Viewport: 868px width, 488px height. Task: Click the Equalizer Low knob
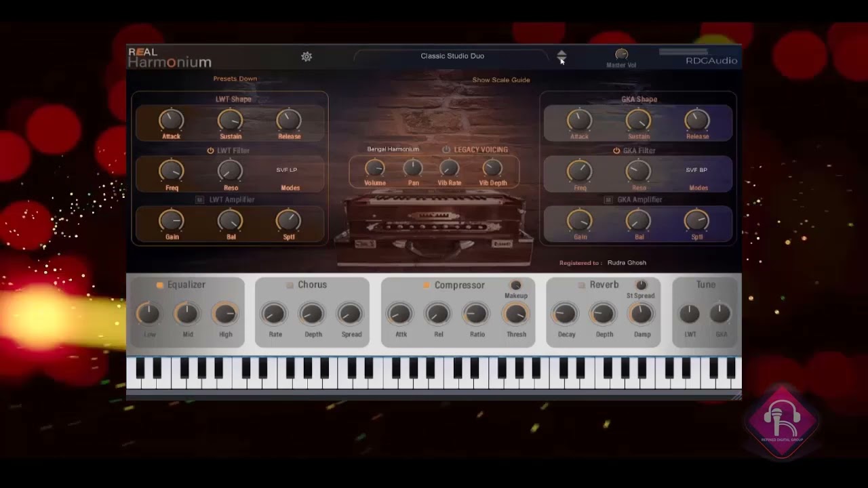pyautogui.click(x=149, y=314)
